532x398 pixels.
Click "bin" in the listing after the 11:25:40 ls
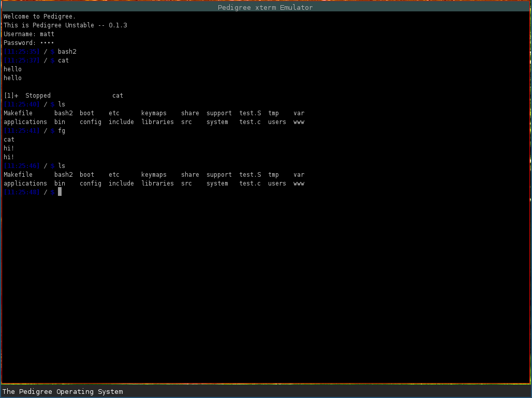pos(60,122)
